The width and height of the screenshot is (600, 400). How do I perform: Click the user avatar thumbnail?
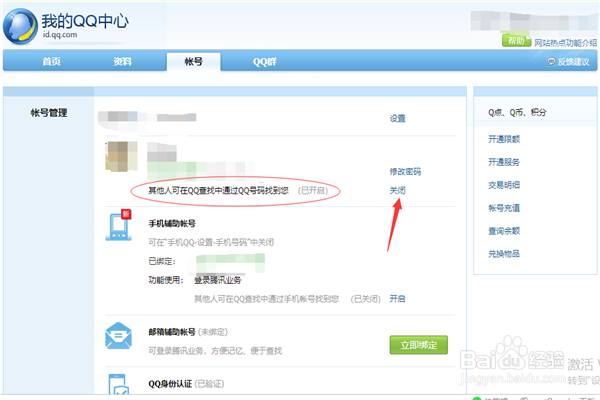pyautogui.click(x=121, y=156)
